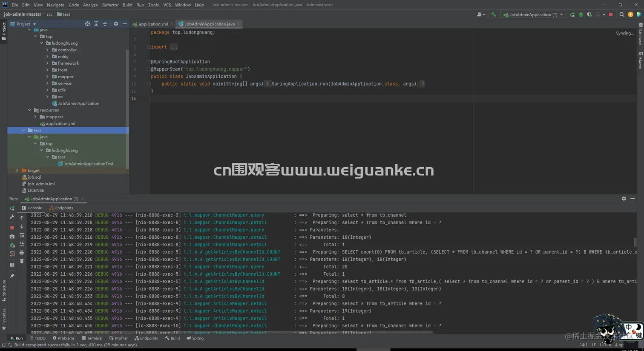Expand controller package in tree
The height and width of the screenshot is (351, 644).
tap(47, 50)
